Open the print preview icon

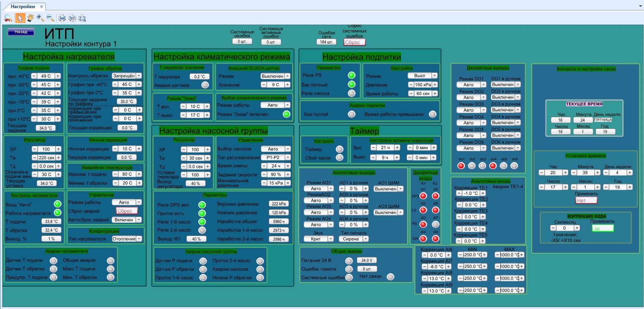[x=82, y=18]
